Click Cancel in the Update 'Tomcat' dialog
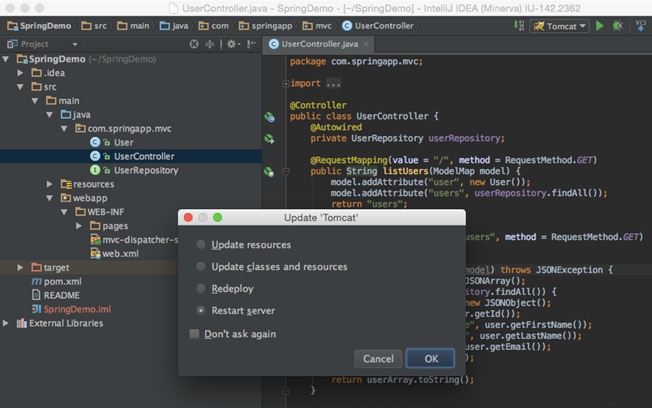 378,359
